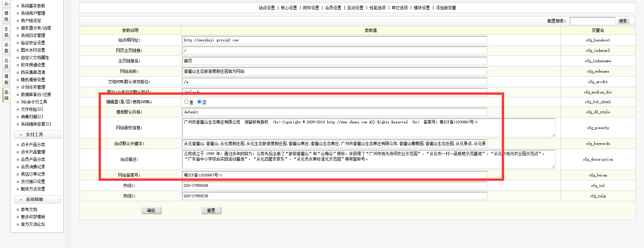Collapse the 支付工具 sidebar section

[38, 134]
